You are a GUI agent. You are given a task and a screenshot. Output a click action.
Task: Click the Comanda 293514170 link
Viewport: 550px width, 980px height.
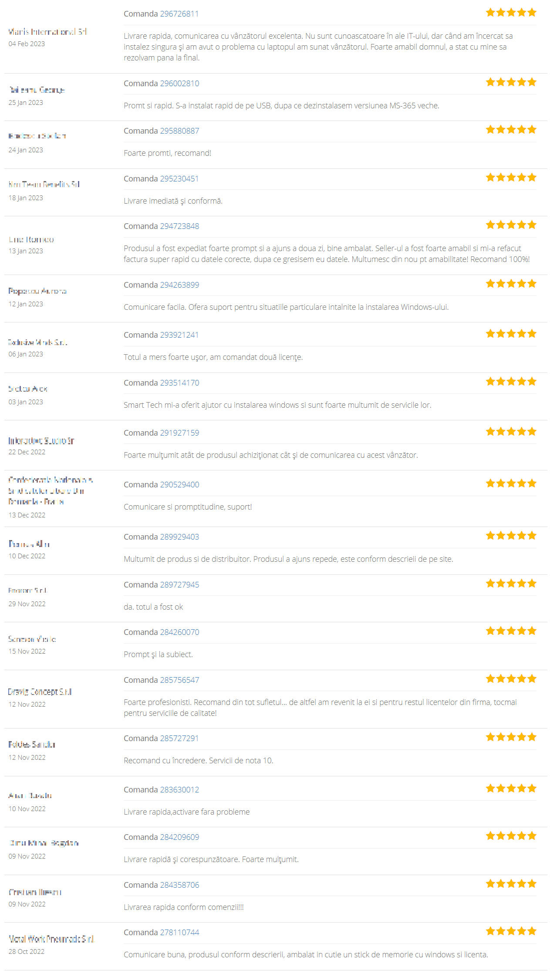coord(180,383)
